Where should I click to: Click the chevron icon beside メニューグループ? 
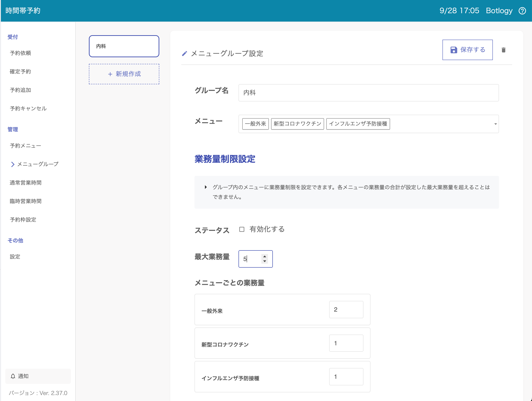click(x=13, y=164)
